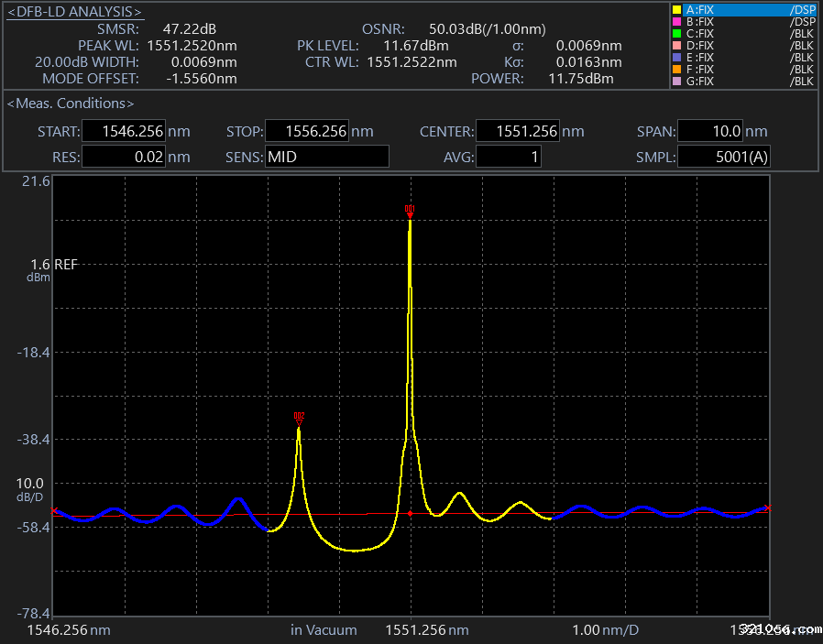Click the START wavelength field
Screen dimensions: 823x644
click(x=124, y=131)
